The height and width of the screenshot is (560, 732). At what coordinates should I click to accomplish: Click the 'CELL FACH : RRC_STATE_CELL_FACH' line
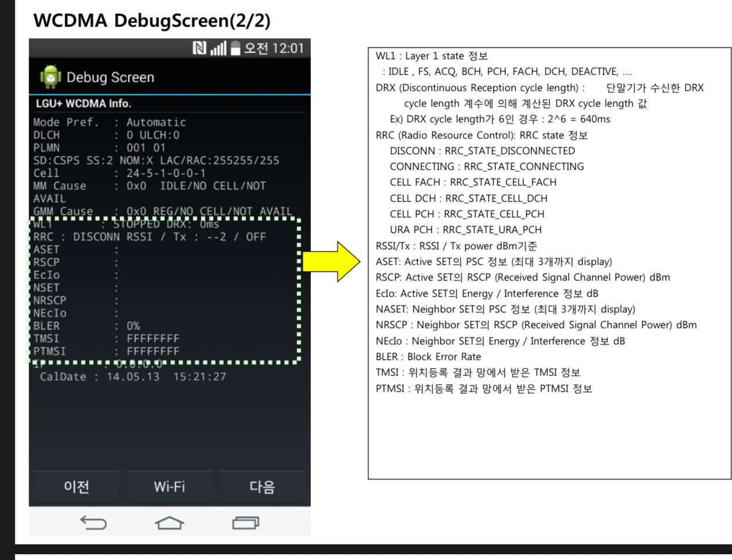(473, 182)
